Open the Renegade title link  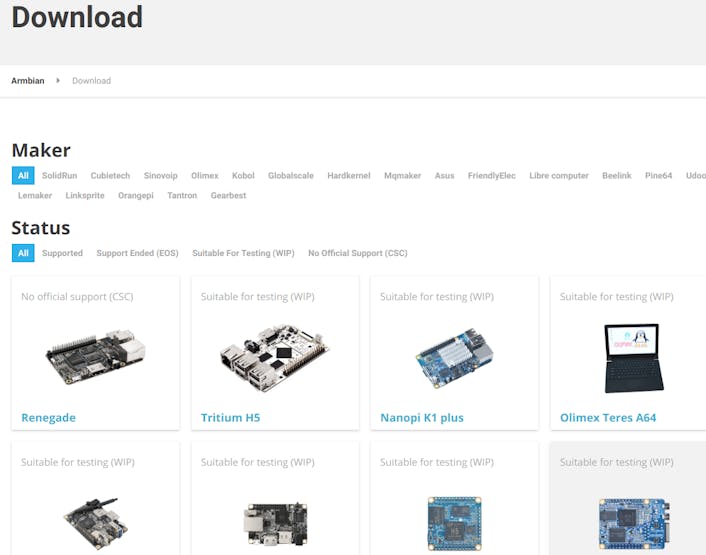point(49,418)
